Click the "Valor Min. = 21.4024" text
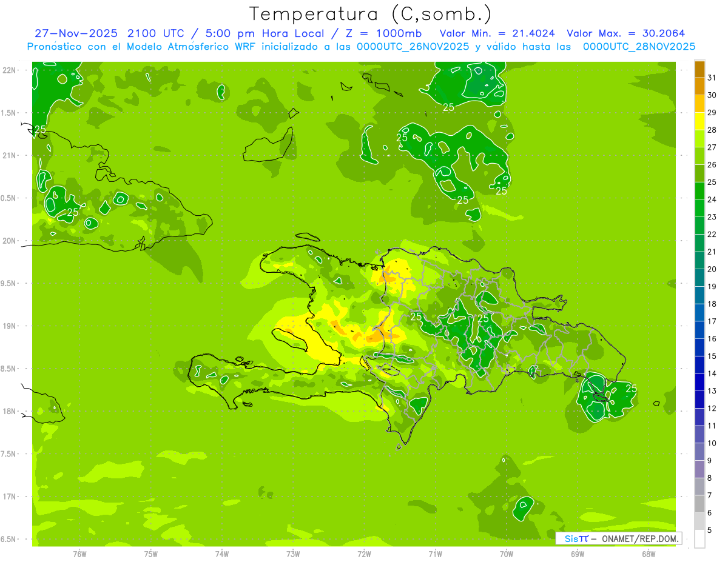Screen dimensions: 728x562 tap(497, 33)
